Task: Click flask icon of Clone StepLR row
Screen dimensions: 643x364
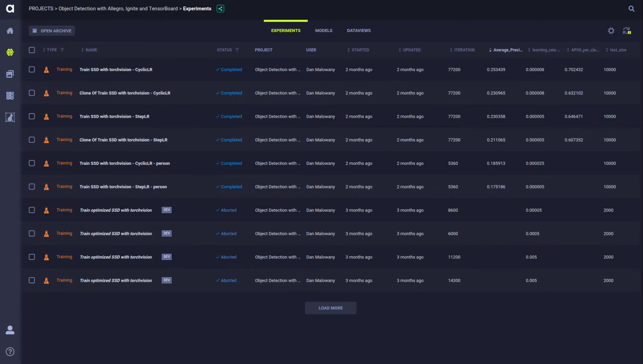Action: tap(46, 140)
